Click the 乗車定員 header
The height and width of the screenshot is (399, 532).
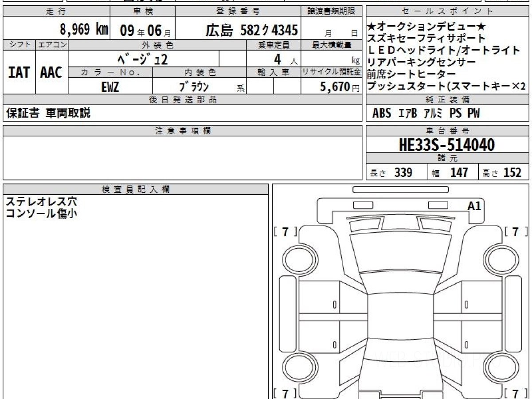[x=274, y=45]
